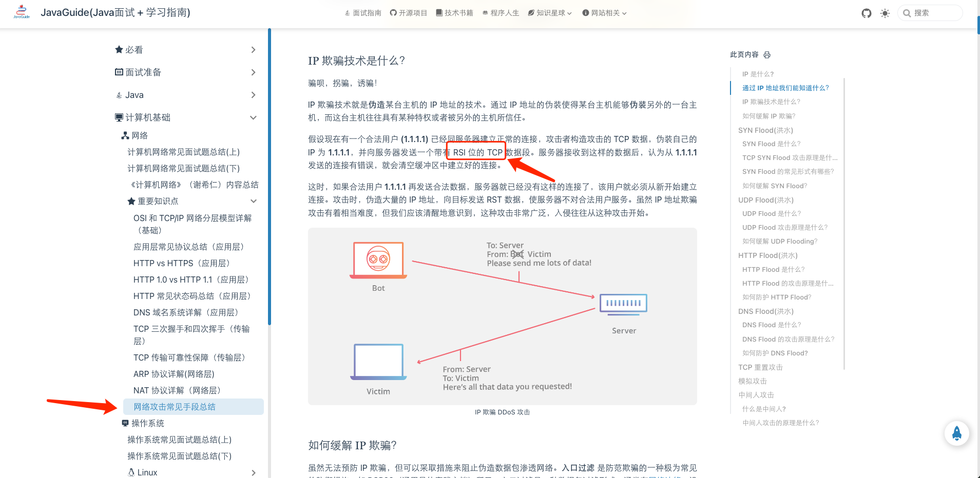Open the 程序人生 menu item
The height and width of the screenshot is (478, 980).
pos(501,13)
